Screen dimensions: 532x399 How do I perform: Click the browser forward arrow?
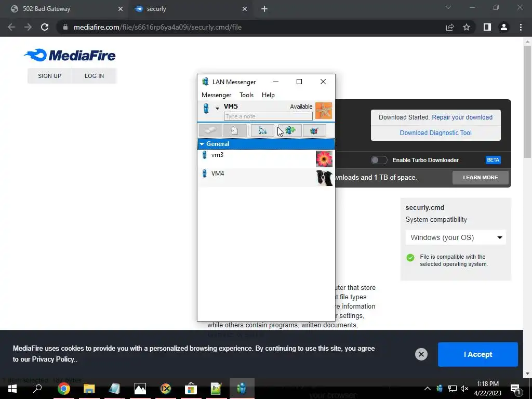28,27
